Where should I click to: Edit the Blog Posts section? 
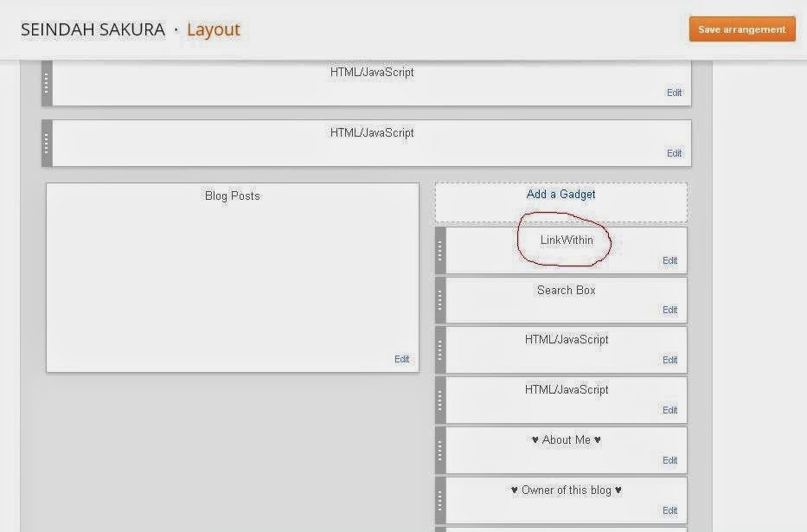[x=402, y=359]
